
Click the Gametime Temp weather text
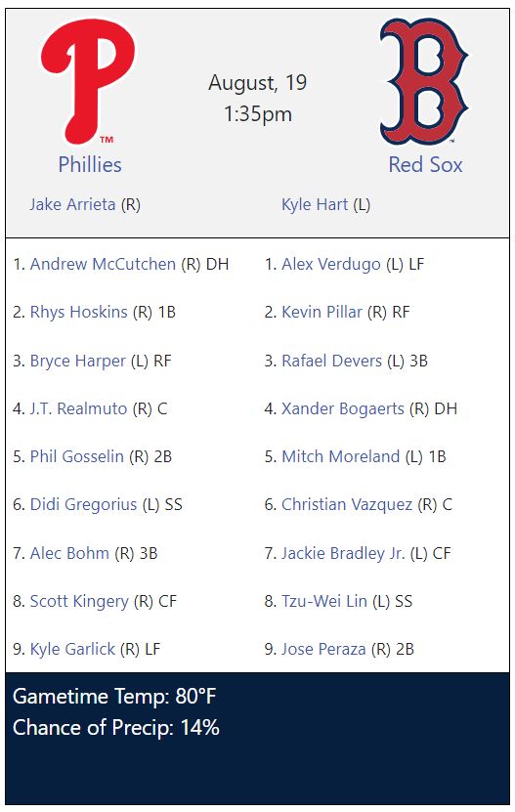pyautogui.click(x=114, y=696)
